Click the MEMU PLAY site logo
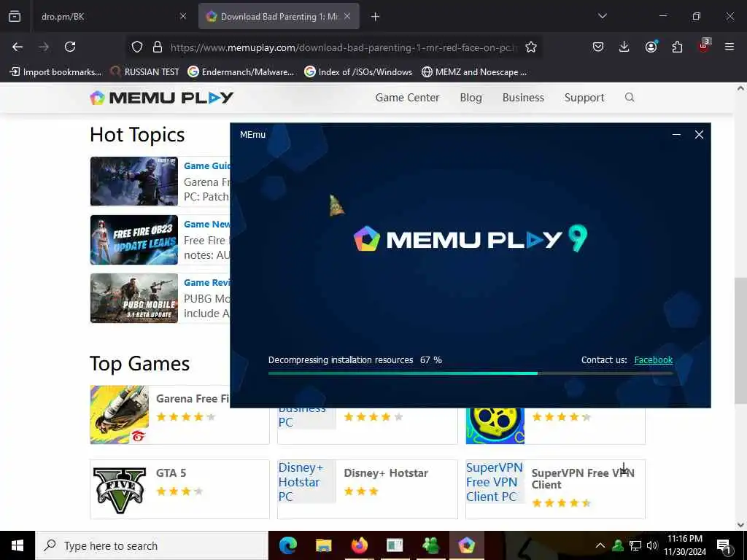747x560 pixels. (x=161, y=98)
